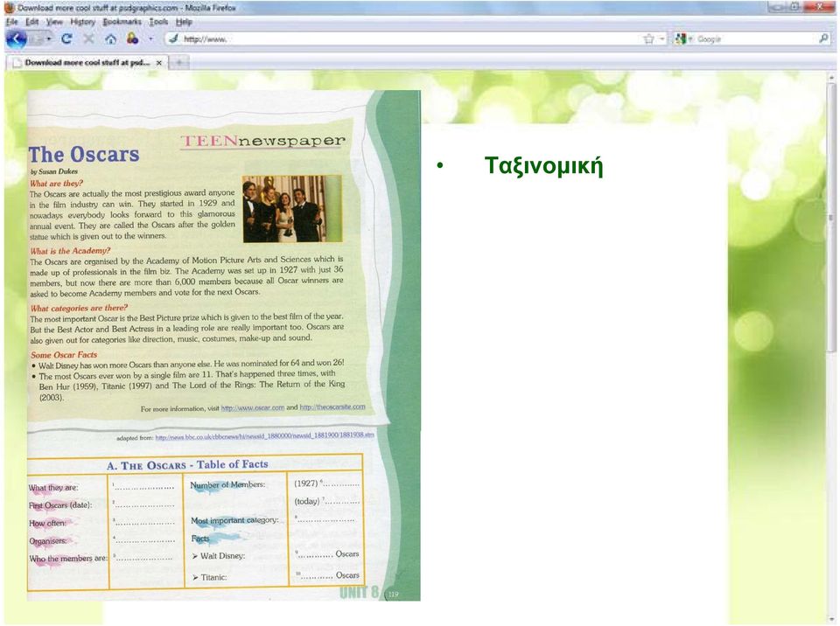Click the 'The Oscars' article title
Image resolution: width=840 pixels, height=626 pixels.
tap(84, 154)
